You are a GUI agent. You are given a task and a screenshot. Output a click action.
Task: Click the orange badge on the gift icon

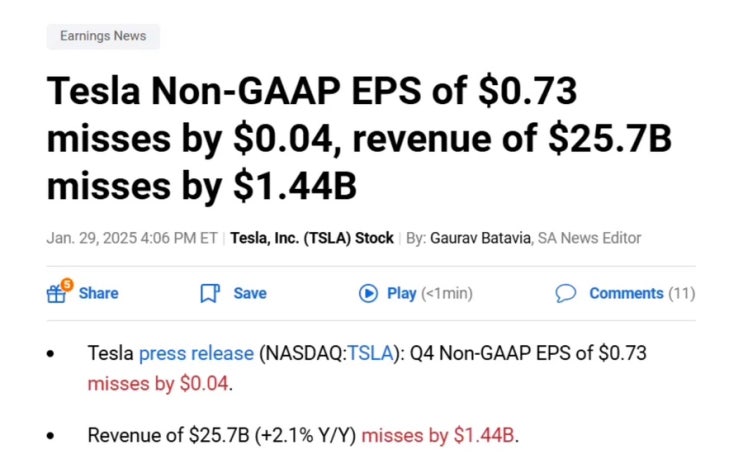click(x=67, y=284)
